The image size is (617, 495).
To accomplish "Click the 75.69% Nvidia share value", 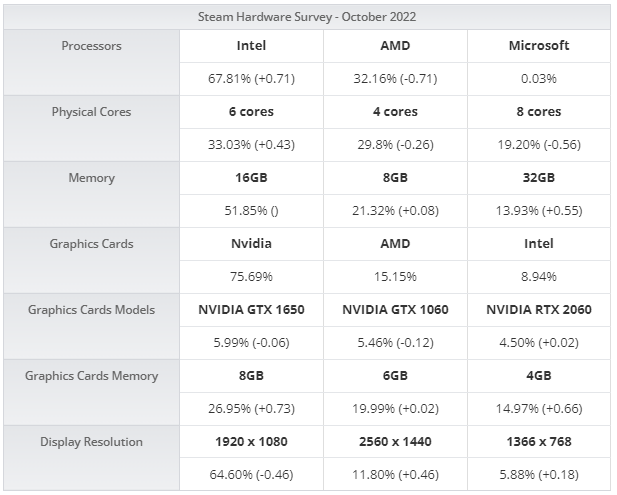I will 251,277.
